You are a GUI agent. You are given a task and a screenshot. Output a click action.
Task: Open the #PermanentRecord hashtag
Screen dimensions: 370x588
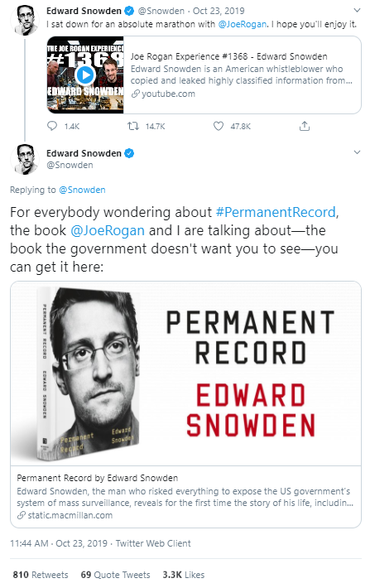click(x=276, y=212)
